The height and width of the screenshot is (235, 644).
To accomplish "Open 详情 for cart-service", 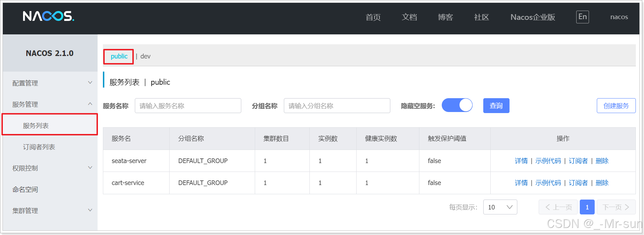I will click(x=521, y=183).
